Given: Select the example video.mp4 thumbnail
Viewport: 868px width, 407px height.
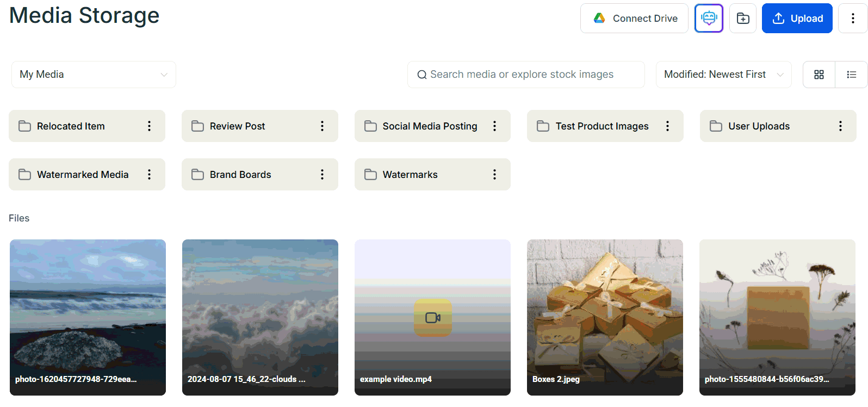Looking at the screenshot, I should point(432,317).
